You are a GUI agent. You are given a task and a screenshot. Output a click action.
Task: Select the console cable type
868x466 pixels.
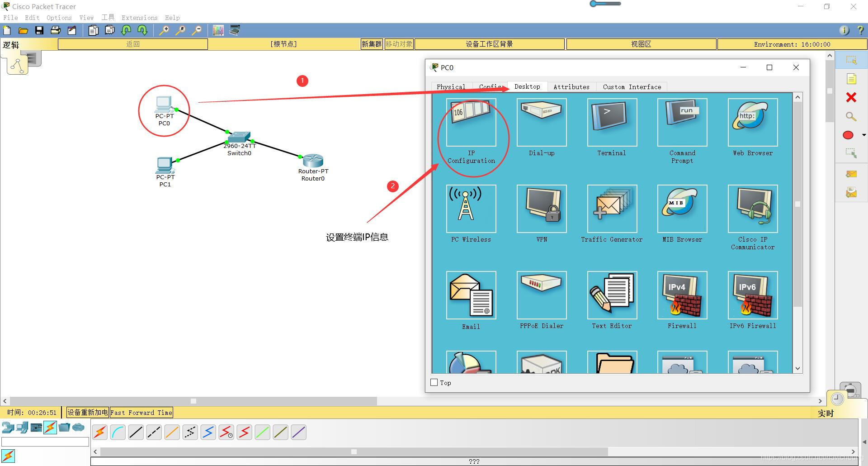118,433
